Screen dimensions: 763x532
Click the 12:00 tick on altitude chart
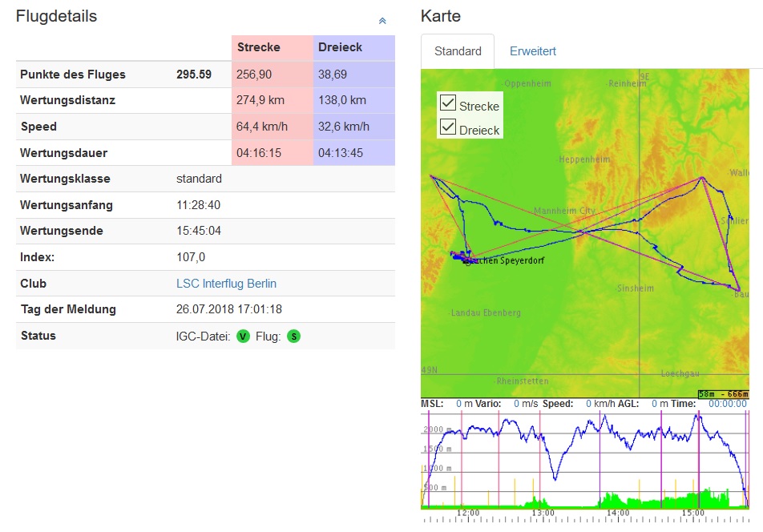(467, 513)
